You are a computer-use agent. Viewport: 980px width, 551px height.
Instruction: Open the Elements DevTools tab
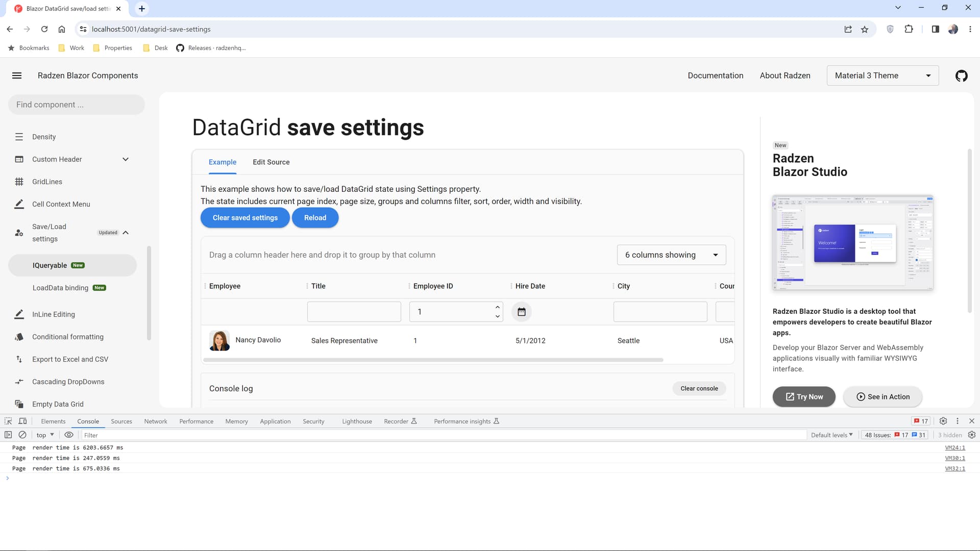[x=53, y=421]
